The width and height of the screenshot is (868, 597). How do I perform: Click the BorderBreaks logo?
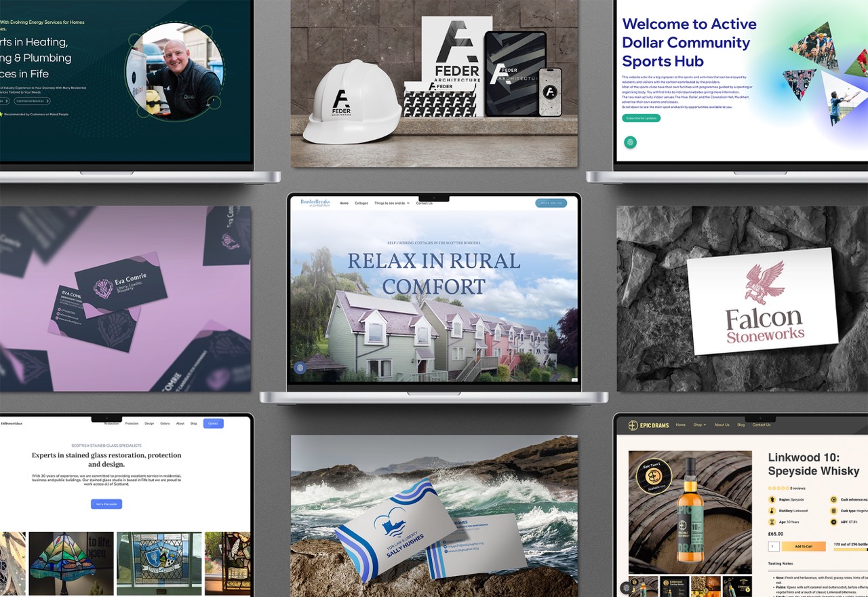pos(314,203)
